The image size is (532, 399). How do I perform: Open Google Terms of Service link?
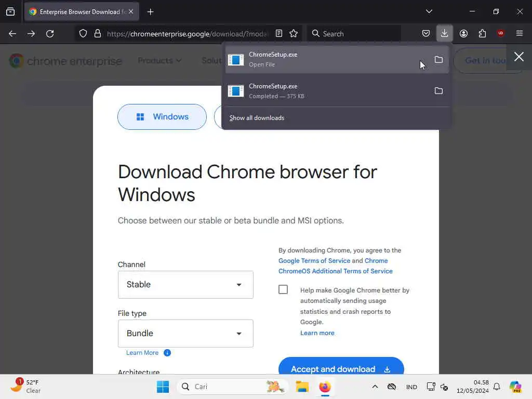(x=314, y=261)
